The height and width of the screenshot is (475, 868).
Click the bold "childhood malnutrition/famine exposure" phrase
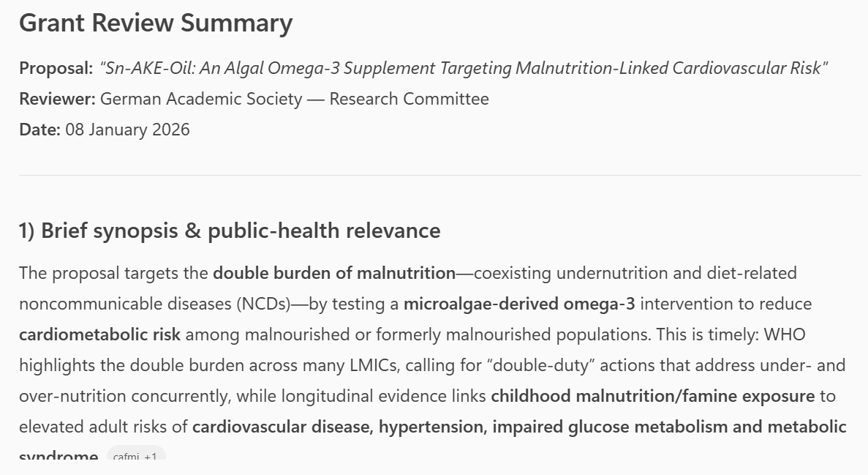pyautogui.click(x=652, y=397)
